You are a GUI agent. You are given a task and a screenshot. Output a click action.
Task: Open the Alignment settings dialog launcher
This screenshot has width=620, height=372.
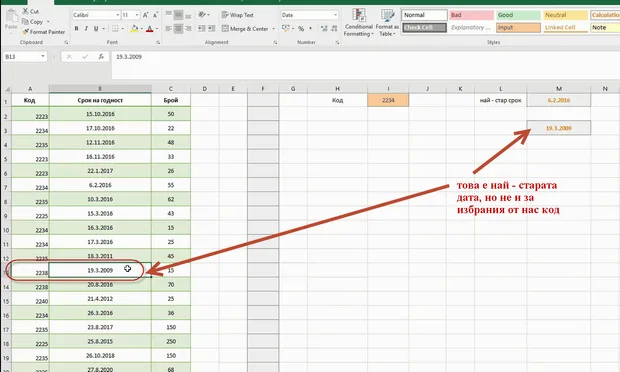pos(275,42)
